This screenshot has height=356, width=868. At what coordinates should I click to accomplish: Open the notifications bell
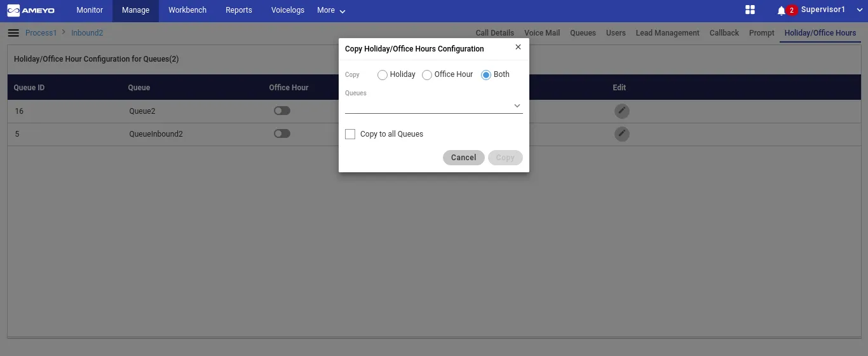pyautogui.click(x=781, y=11)
